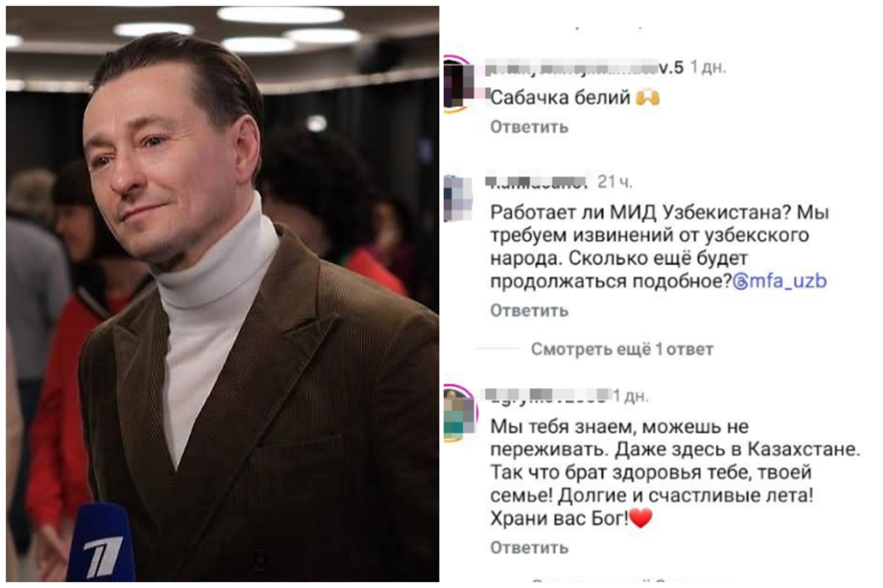The width and height of the screenshot is (883, 588).
Task: Open the first commenter's profile avatar
Action: [x=459, y=84]
